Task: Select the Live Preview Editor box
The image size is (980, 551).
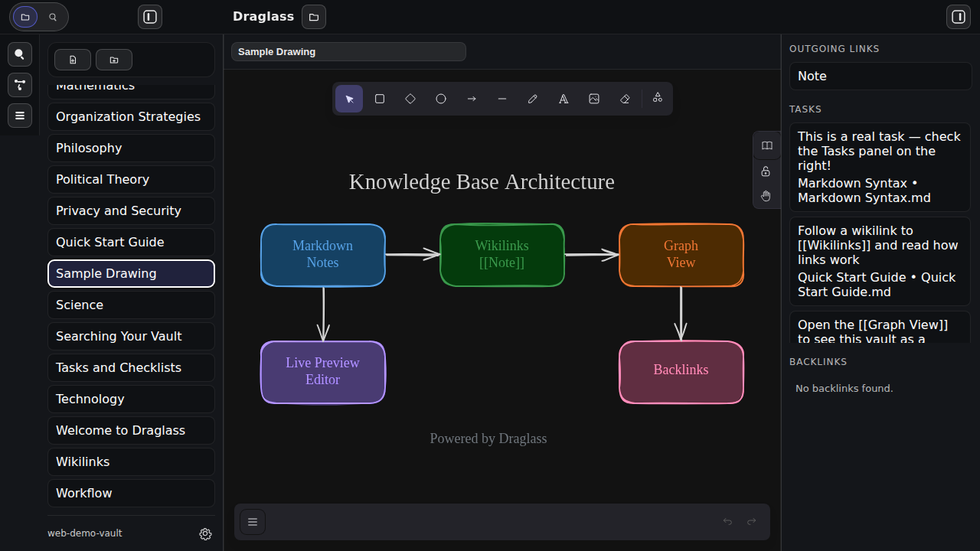Action: pyautogui.click(x=323, y=372)
